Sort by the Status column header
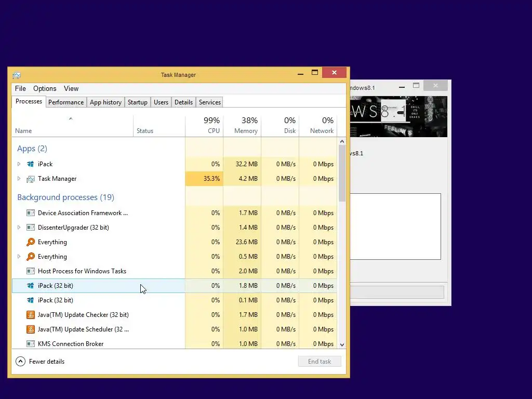 [159, 126]
